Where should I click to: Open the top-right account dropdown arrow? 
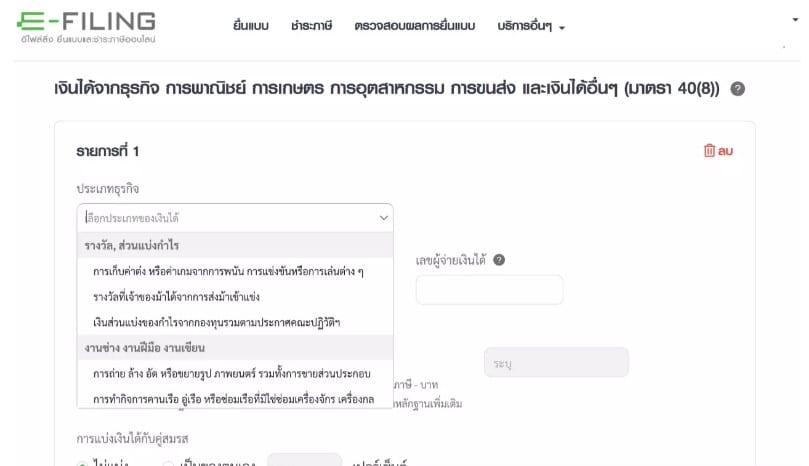click(795, 20)
